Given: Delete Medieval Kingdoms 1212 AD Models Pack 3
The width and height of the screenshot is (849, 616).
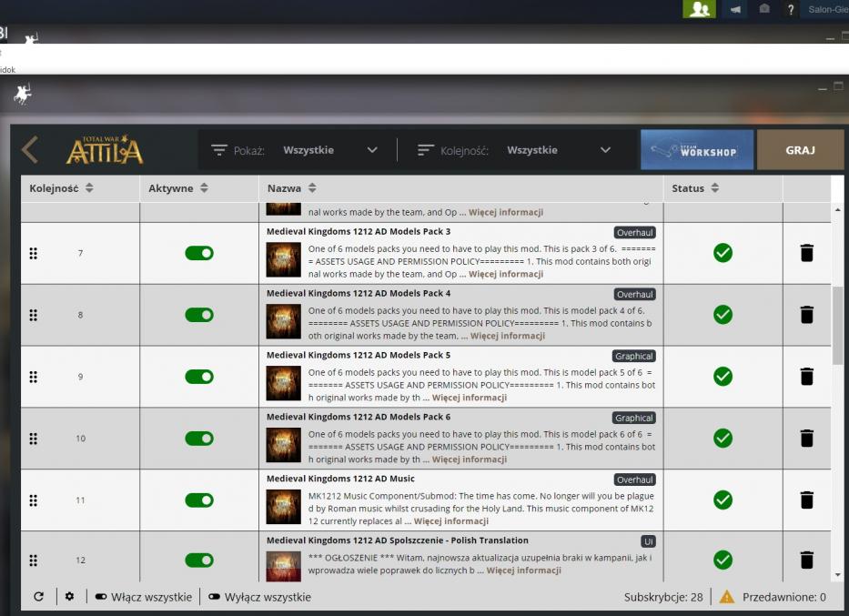Looking at the screenshot, I should [806, 253].
